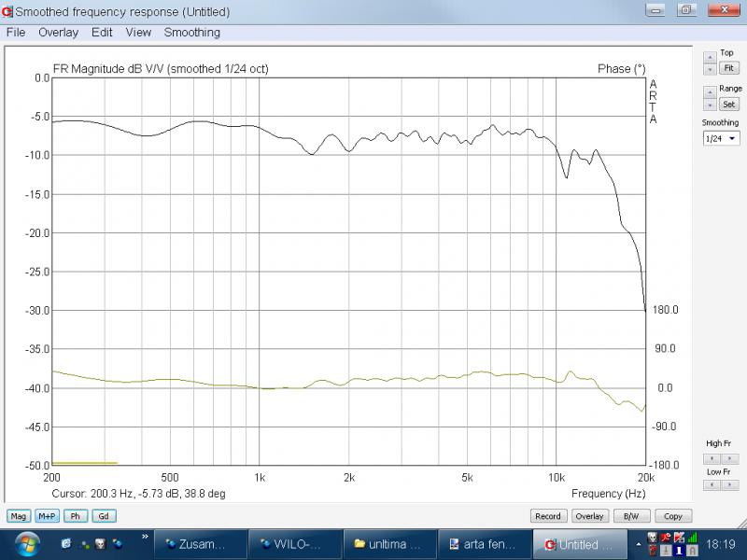Click the Frequency (Hz) axis label
Viewport: 747px width, 560px height.
[x=609, y=494]
